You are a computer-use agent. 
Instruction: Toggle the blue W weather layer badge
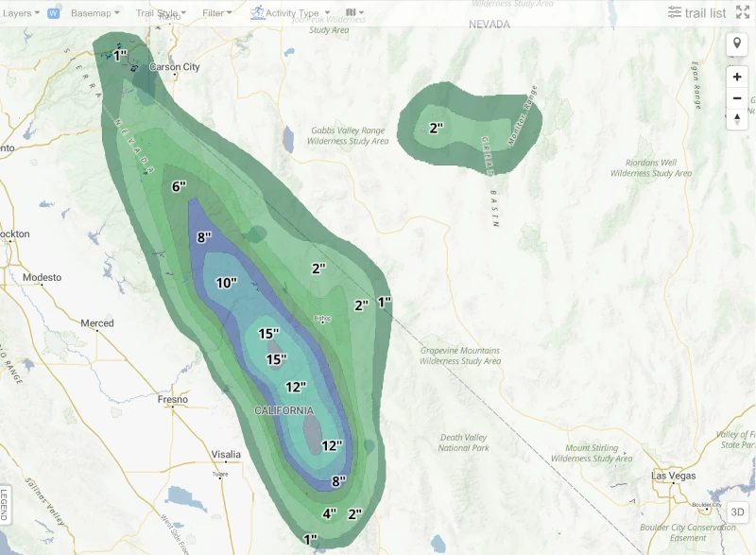coord(54,13)
